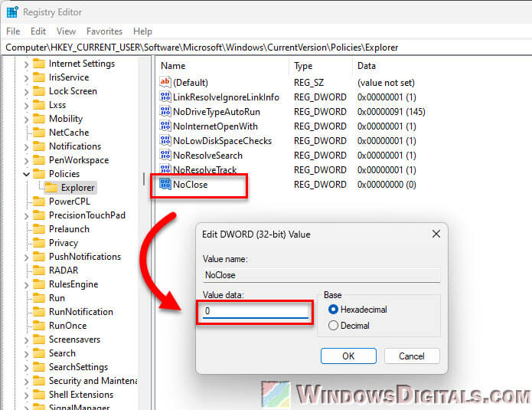Image resolution: width=532 pixels, height=410 pixels.
Task: Click the Policies folder icon
Action: pyautogui.click(x=39, y=174)
